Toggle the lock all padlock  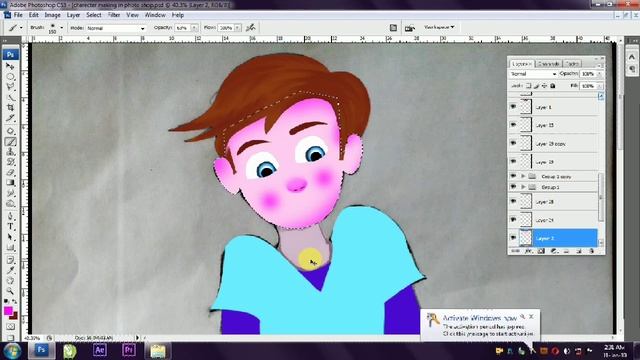point(553,86)
